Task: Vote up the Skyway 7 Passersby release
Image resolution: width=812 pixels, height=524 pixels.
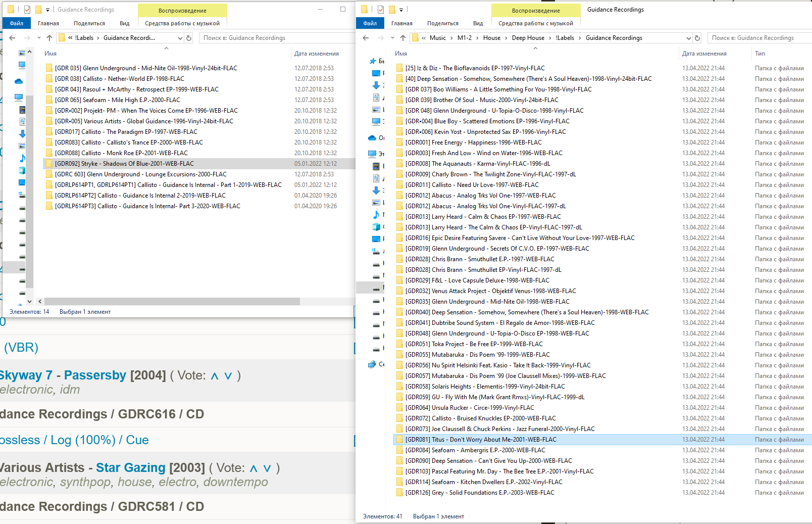Action: click(x=215, y=376)
